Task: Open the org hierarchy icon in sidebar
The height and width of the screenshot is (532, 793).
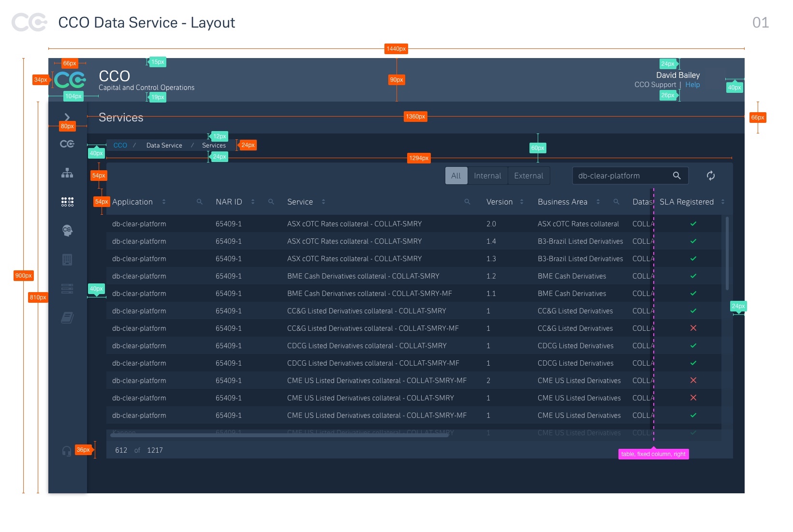Action: point(67,173)
